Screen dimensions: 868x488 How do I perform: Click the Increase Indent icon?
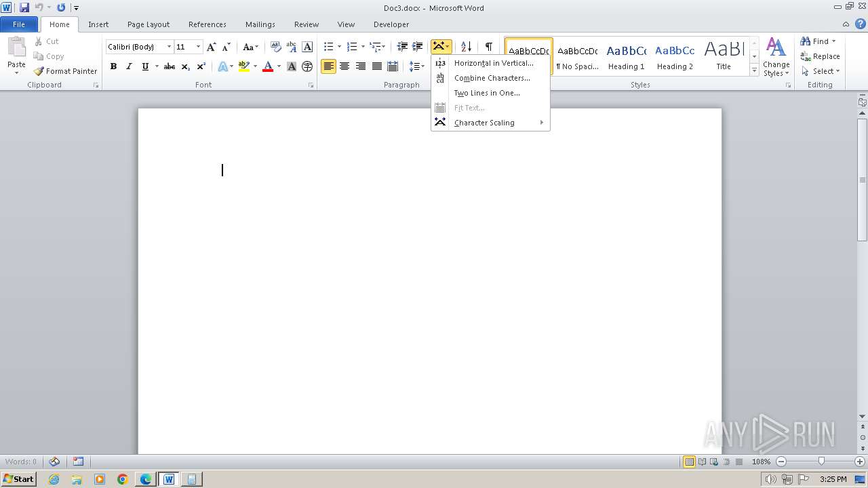(418, 47)
